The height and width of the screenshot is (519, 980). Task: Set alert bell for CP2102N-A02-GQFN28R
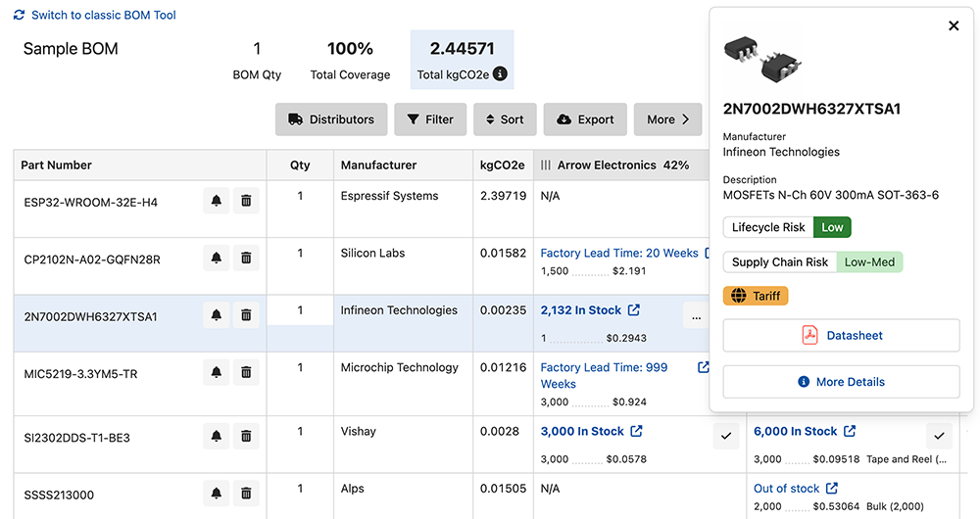click(x=217, y=258)
